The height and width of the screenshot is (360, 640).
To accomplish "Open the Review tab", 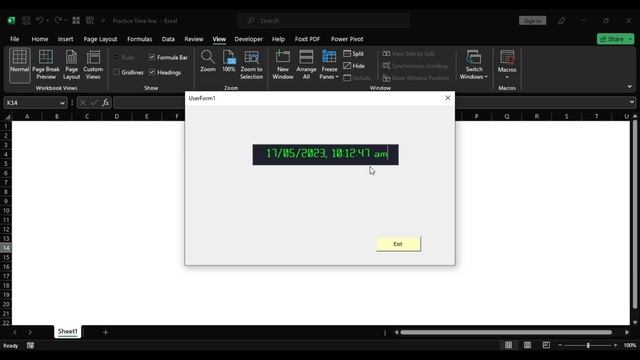I will click(193, 39).
